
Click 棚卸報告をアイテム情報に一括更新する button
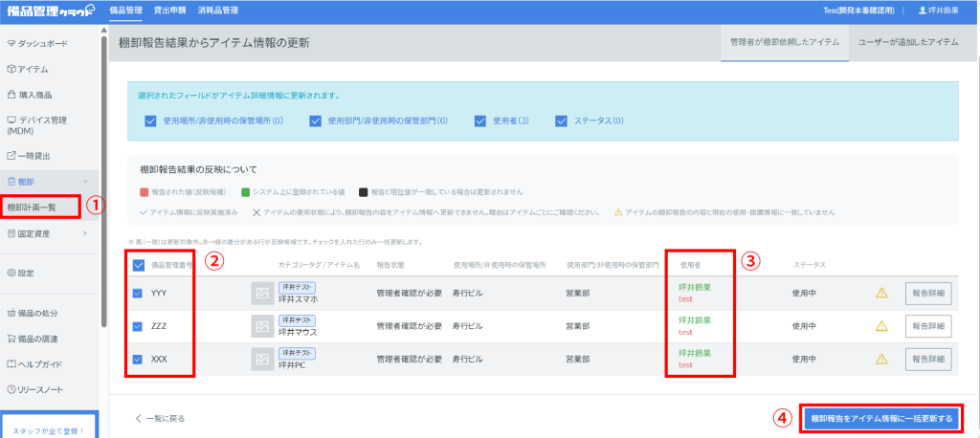coord(880,418)
